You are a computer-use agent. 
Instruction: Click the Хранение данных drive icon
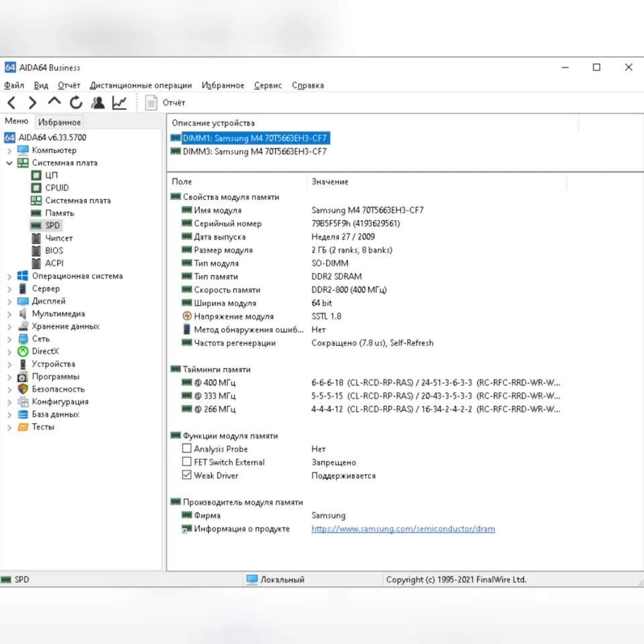point(23,327)
